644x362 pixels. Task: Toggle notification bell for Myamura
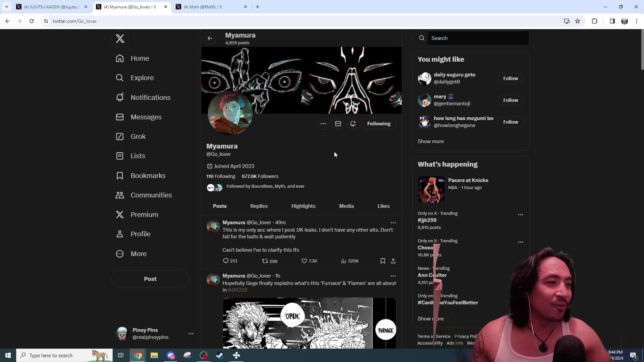[353, 124]
